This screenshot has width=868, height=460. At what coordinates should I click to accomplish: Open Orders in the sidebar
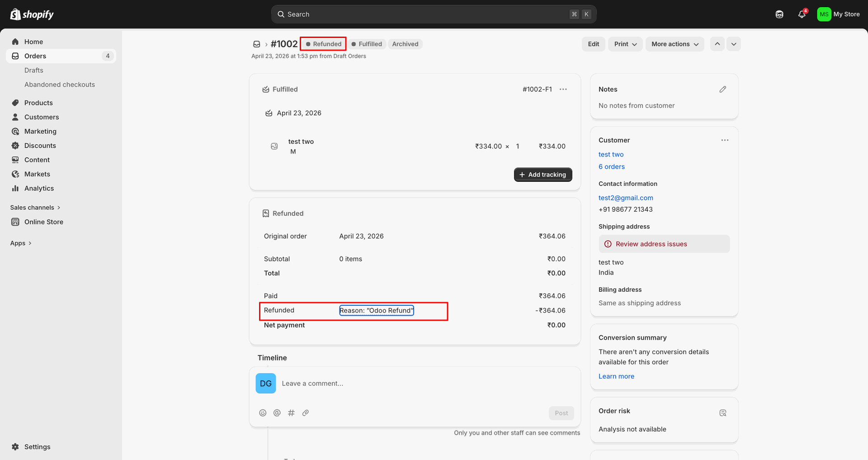pos(61,56)
